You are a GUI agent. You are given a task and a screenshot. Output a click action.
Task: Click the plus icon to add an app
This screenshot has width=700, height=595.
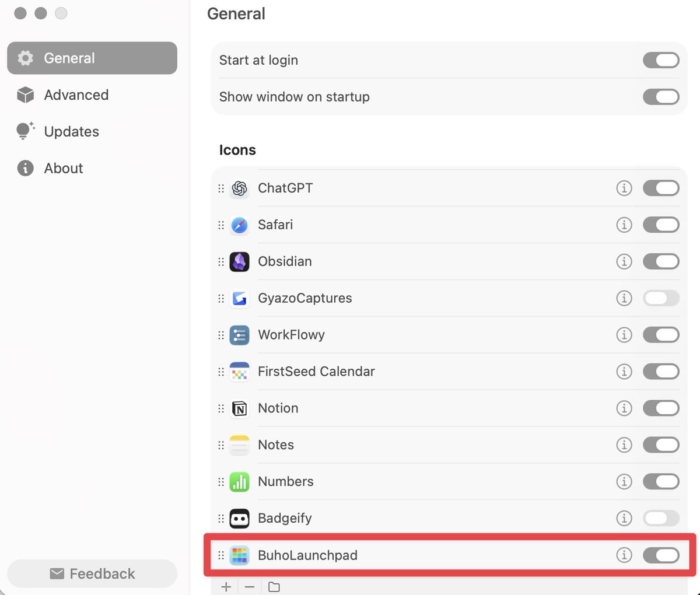coord(226,587)
